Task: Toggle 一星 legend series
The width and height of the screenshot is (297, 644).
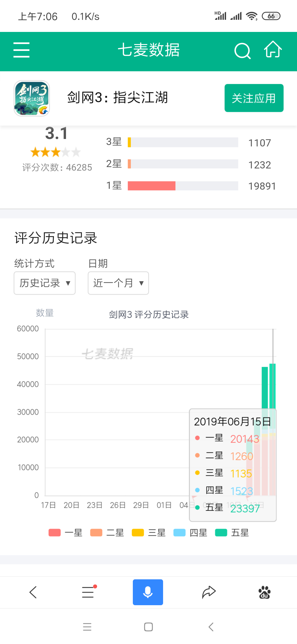Action: 65,533
